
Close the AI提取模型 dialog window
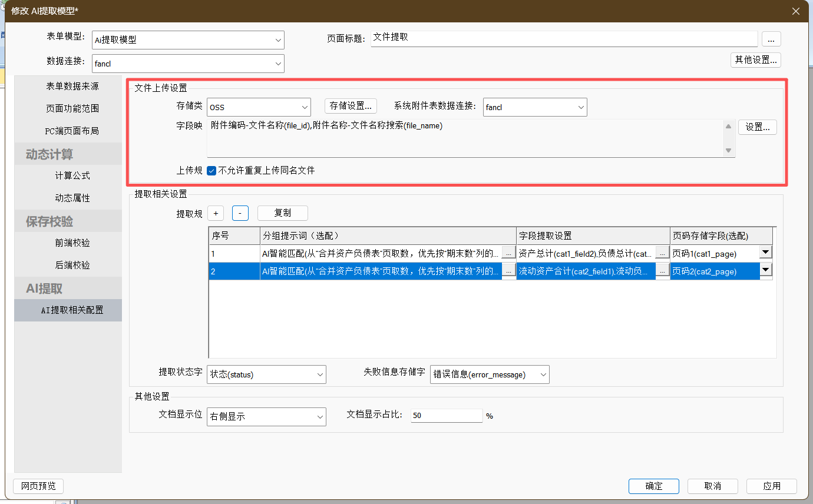[796, 11]
